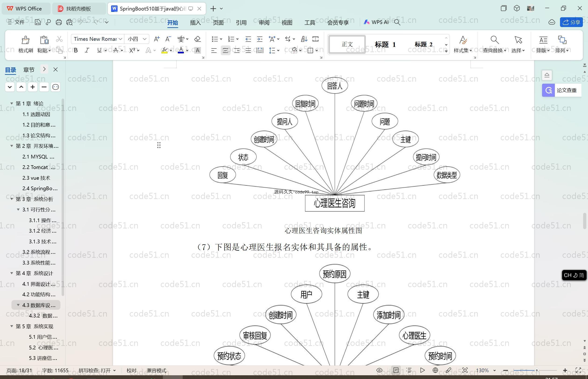This screenshot has height=379, width=588.
Task: Click the outline view icon in status bar
Action: (x=409, y=370)
